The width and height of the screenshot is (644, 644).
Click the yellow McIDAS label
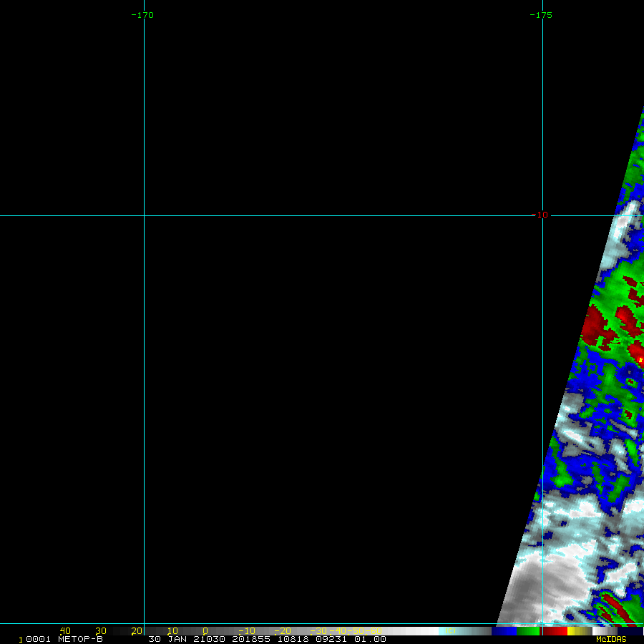610,639
